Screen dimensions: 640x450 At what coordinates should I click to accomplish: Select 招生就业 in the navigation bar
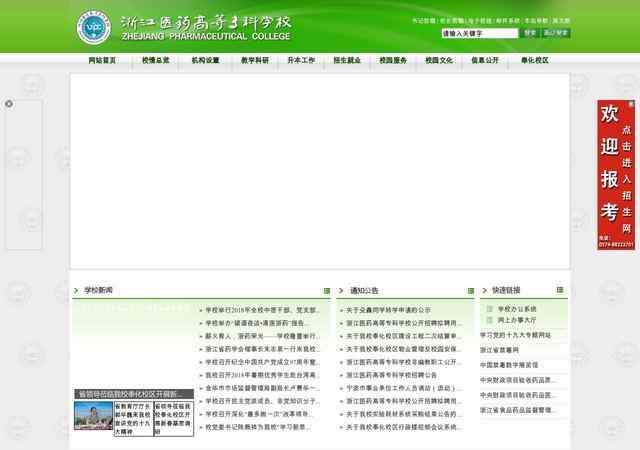coord(347,60)
